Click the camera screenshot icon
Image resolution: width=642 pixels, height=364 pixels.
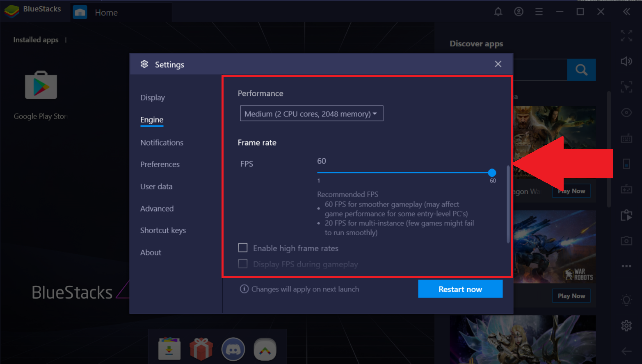626,240
